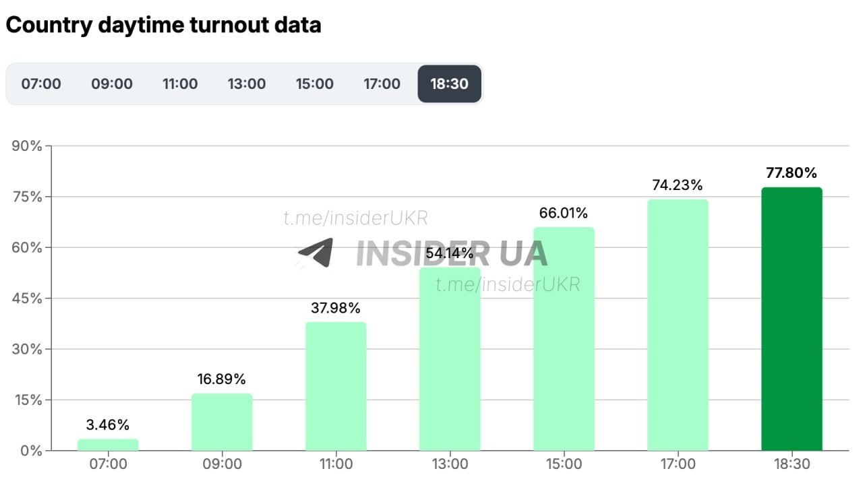Click the lower t.me/insiderUKR watermark link
Screen dimensions: 863x504
coord(508,284)
